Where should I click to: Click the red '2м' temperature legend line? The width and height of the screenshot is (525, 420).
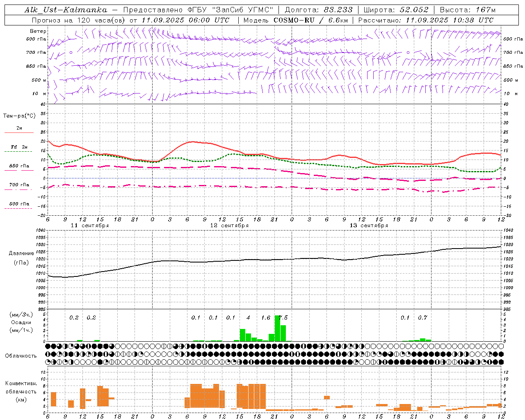click(x=19, y=133)
